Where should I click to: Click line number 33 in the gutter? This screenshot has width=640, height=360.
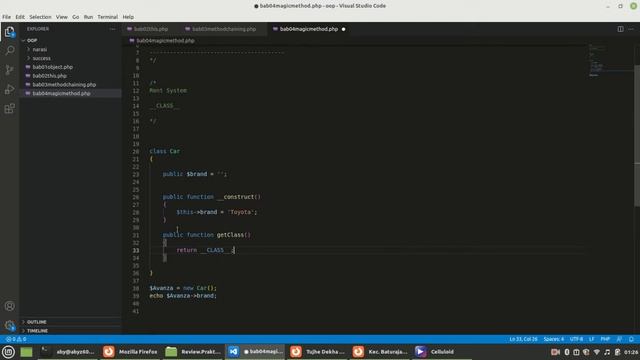click(x=136, y=250)
